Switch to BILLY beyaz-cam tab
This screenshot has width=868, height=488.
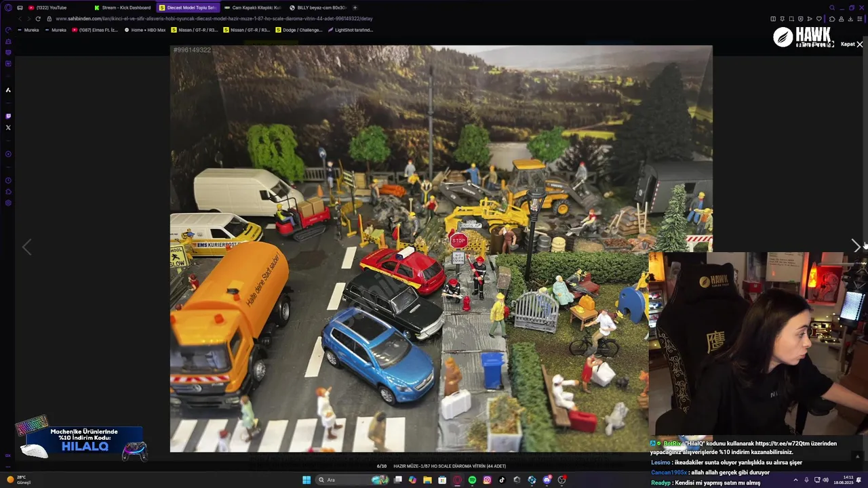point(317,7)
